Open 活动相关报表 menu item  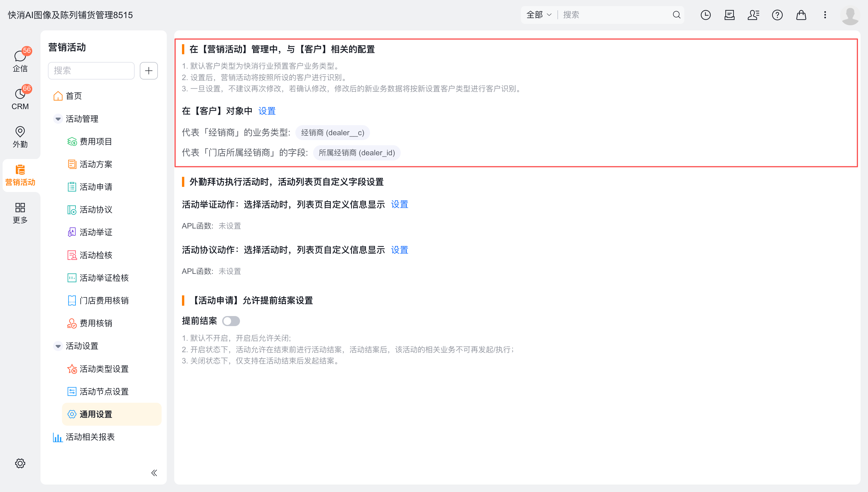pos(84,437)
